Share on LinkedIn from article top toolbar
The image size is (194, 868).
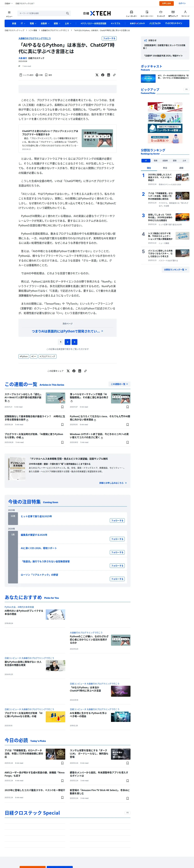click(x=108, y=75)
